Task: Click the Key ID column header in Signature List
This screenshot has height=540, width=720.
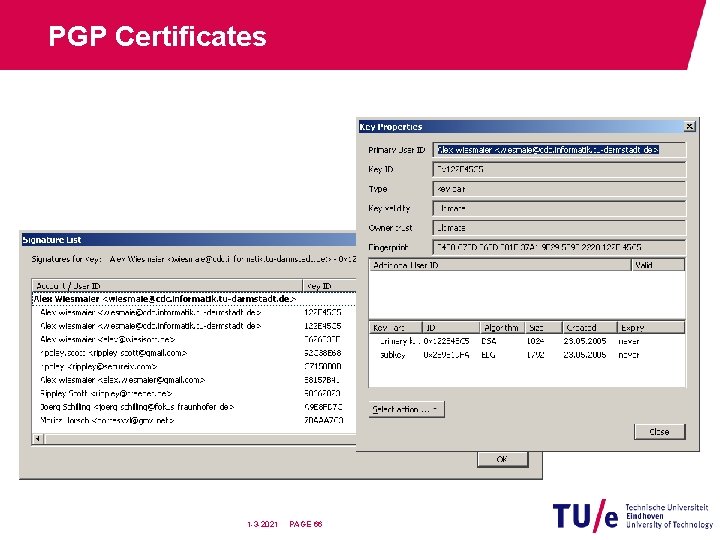Action: [329, 286]
